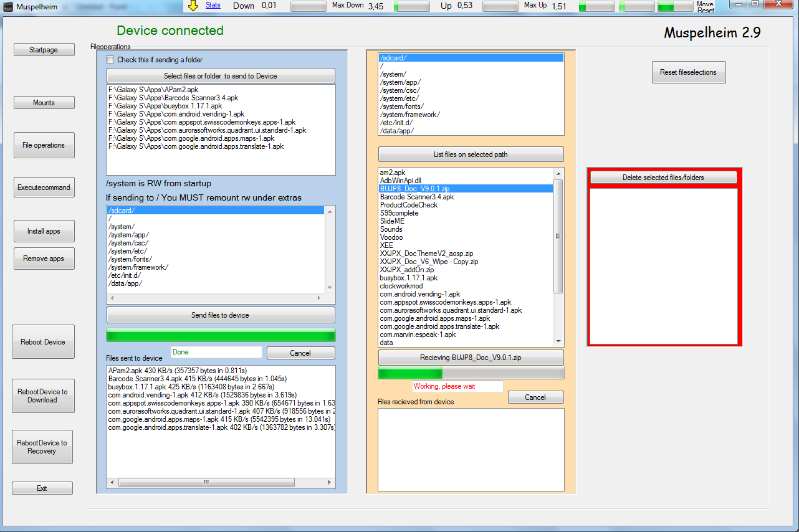Click scroll-down arrow of device file list

pos(558,341)
